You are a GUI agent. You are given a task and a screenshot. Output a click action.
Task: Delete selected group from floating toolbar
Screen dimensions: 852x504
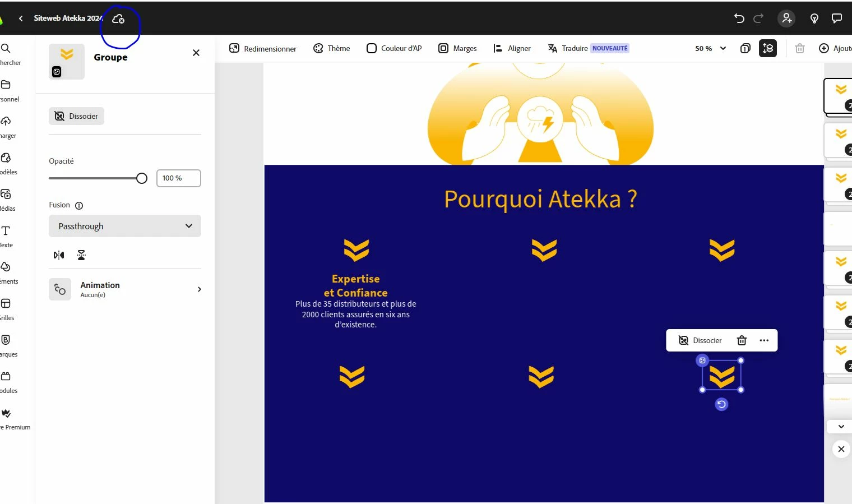(742, 340)
